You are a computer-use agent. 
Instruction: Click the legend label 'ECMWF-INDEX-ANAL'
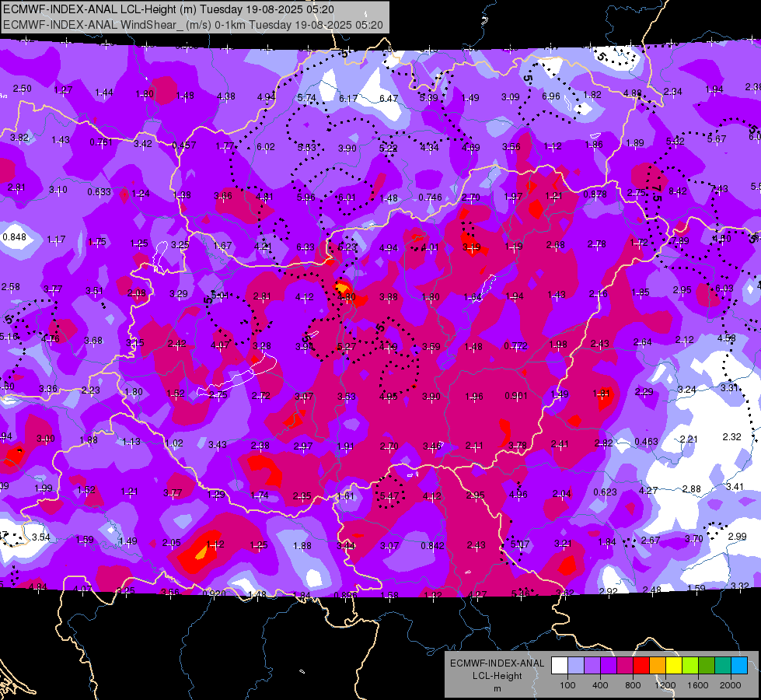click(x=497, y=663)
